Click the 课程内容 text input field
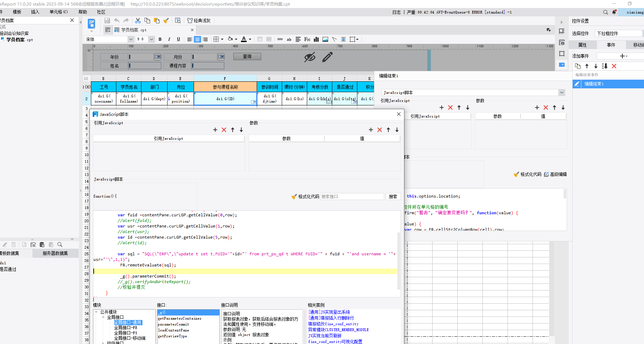Screen dimensions: 644x344 point(208,65)
